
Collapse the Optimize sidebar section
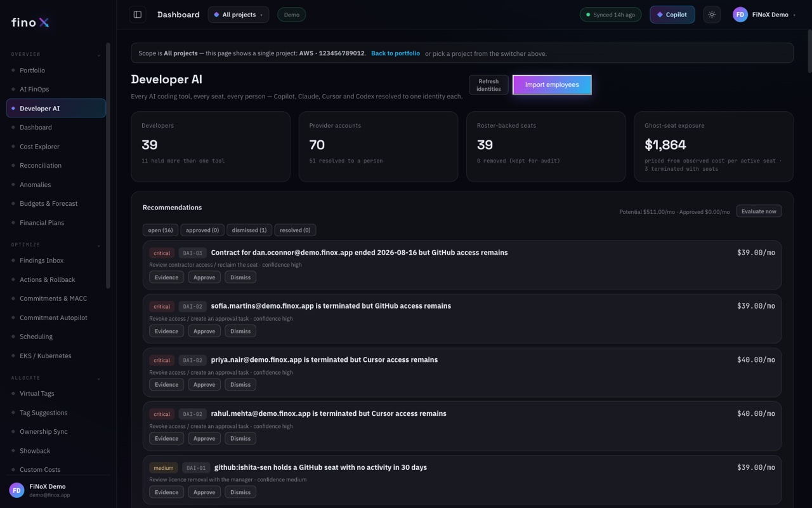point(98,246)
